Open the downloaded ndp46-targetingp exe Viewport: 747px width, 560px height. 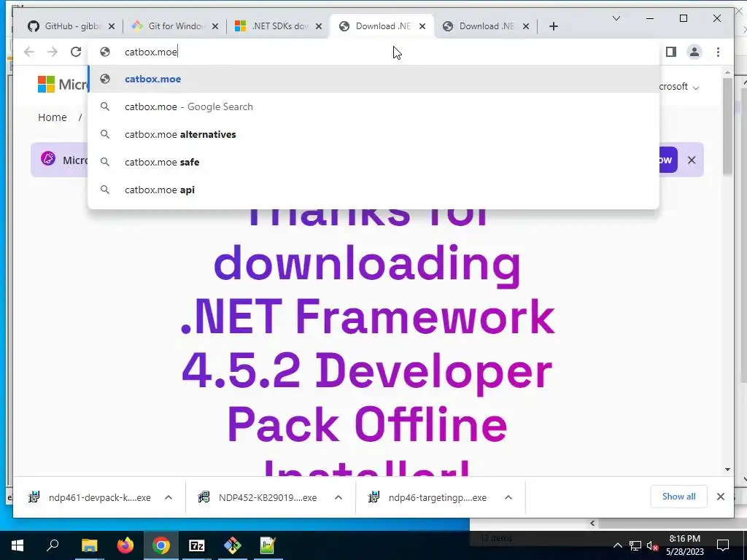click(x=427, y=497)
